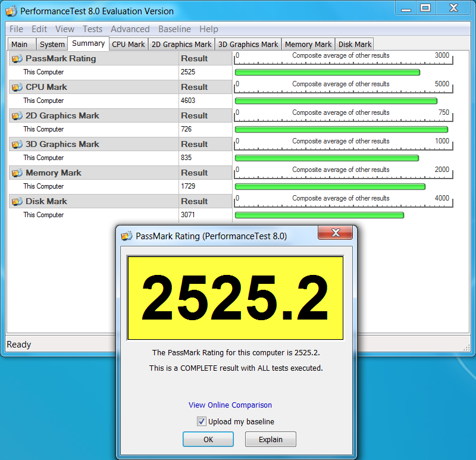The height and width of the screenshot is (460, 476).
Task: Select the PassMark Rating header label
Action: (x=61, y=58)
